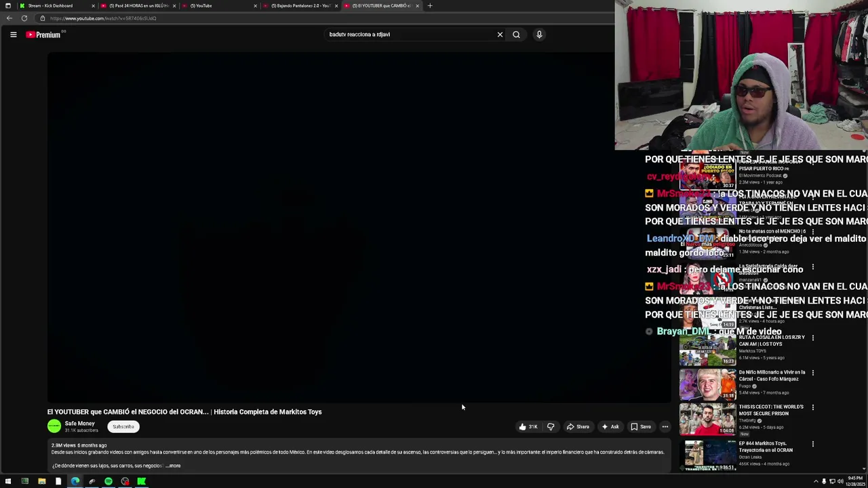Go back with the browser back arrow
868x488 pixels.
(x=9, y=18)
